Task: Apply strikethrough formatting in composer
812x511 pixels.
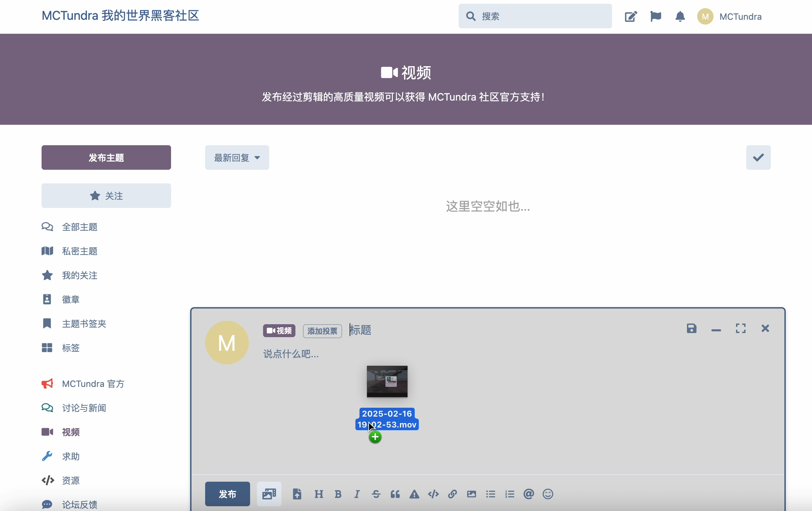Action: pos(376,494)
